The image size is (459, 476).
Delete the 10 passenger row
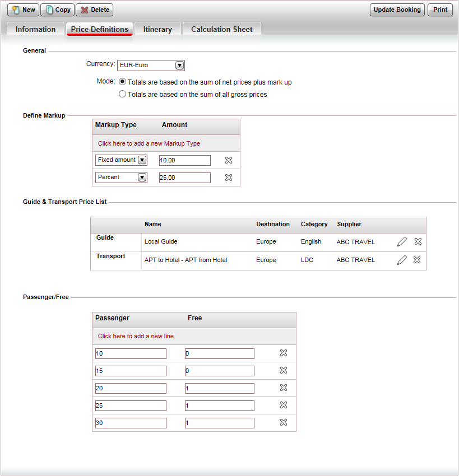tap(284, 353)
